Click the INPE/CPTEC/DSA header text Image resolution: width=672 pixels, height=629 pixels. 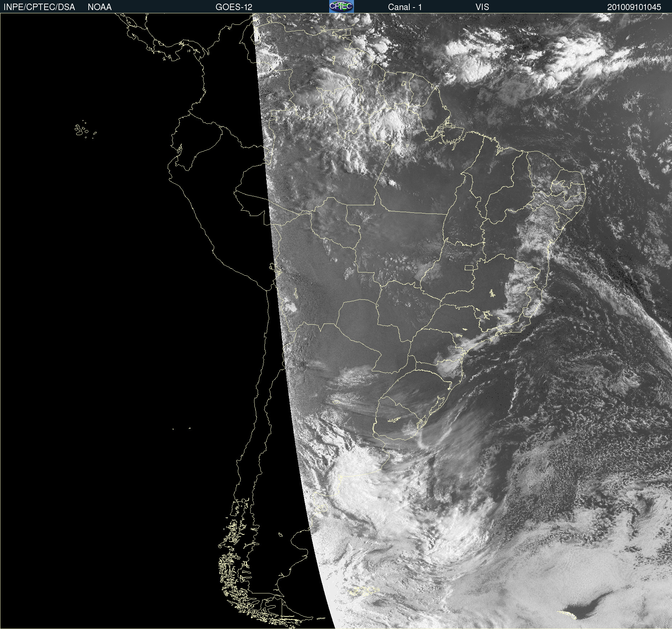[39, 7]
